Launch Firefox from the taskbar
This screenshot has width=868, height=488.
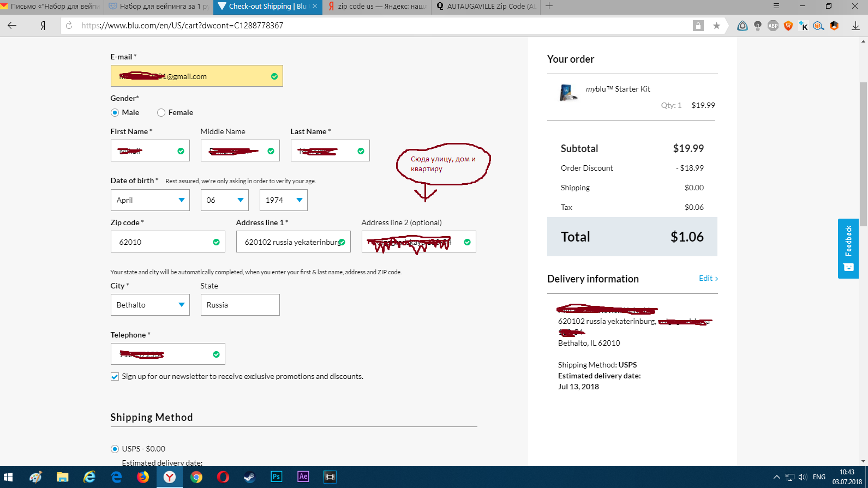coord(143,477)
